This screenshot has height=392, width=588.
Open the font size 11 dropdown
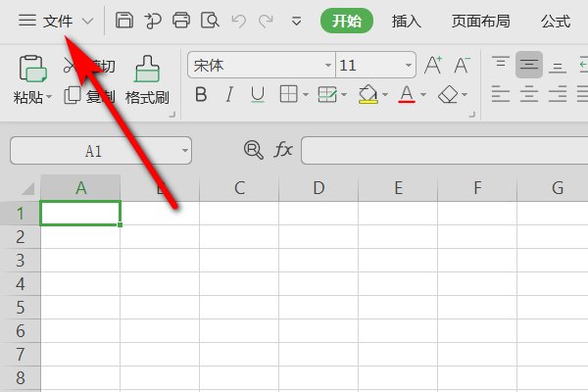click(409, 66)
